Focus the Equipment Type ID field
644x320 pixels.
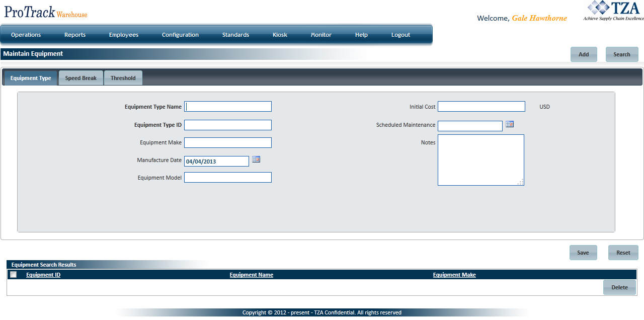pyautogui.click(x=228, y=125)
